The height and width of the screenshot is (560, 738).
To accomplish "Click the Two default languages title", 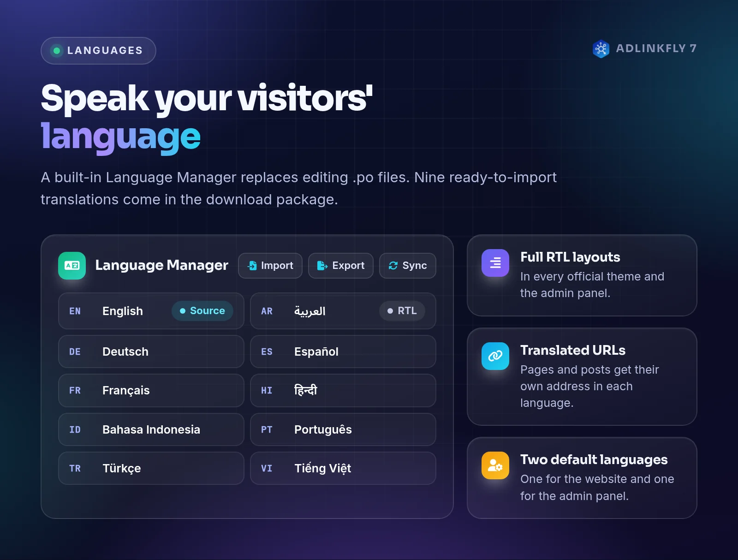I will click(594, 460).
